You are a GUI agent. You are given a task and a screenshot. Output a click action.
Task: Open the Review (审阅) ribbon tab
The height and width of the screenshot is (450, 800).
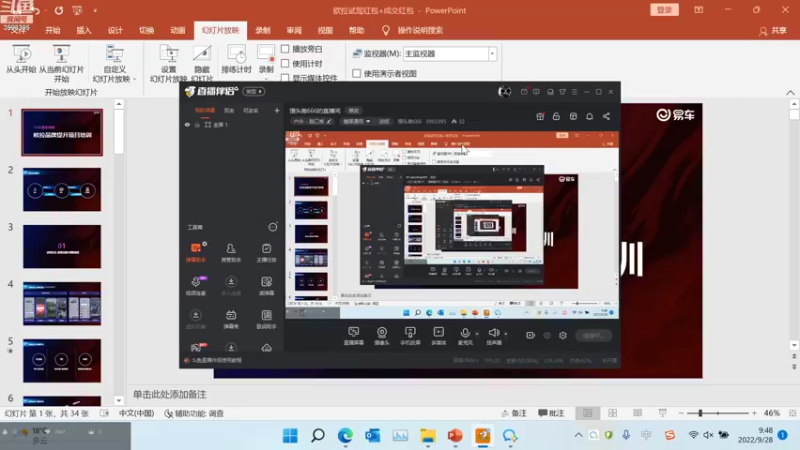click(294, 30)
